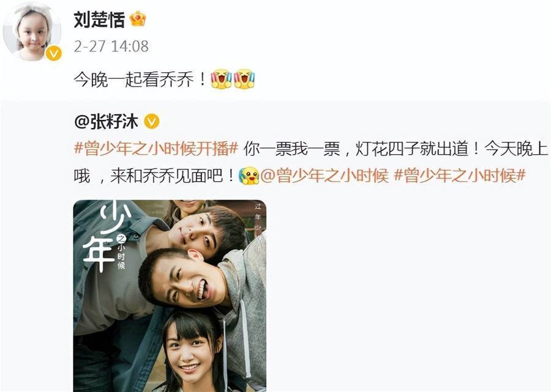Open the reposted author @张籽沐
The width and height of the screenshot is (551, 392).
[106, 122]
